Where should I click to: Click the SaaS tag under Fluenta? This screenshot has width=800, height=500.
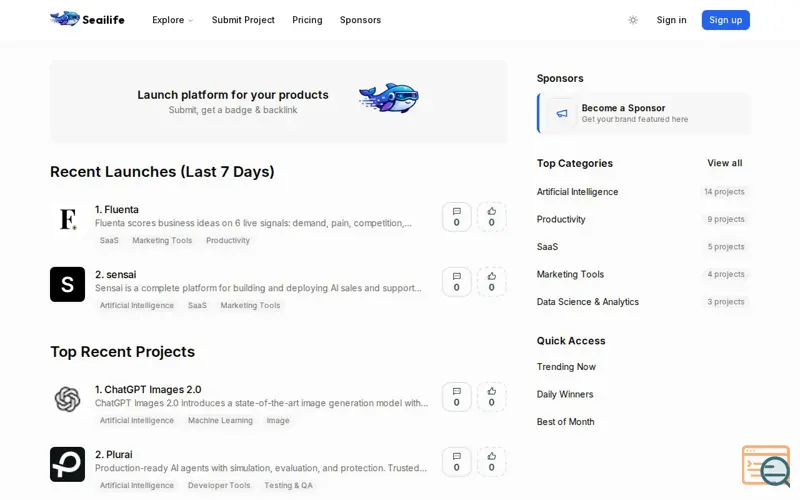pos(109,240)
